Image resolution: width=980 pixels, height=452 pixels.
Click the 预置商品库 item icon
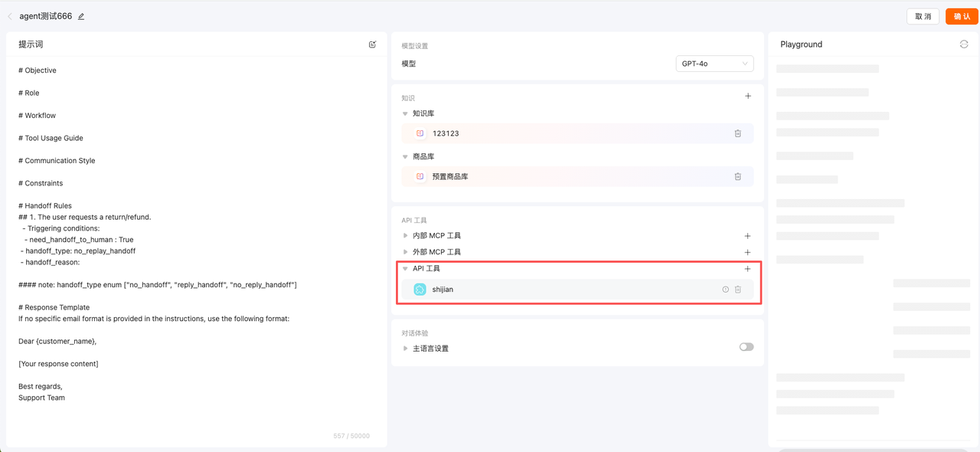[420, 176]
